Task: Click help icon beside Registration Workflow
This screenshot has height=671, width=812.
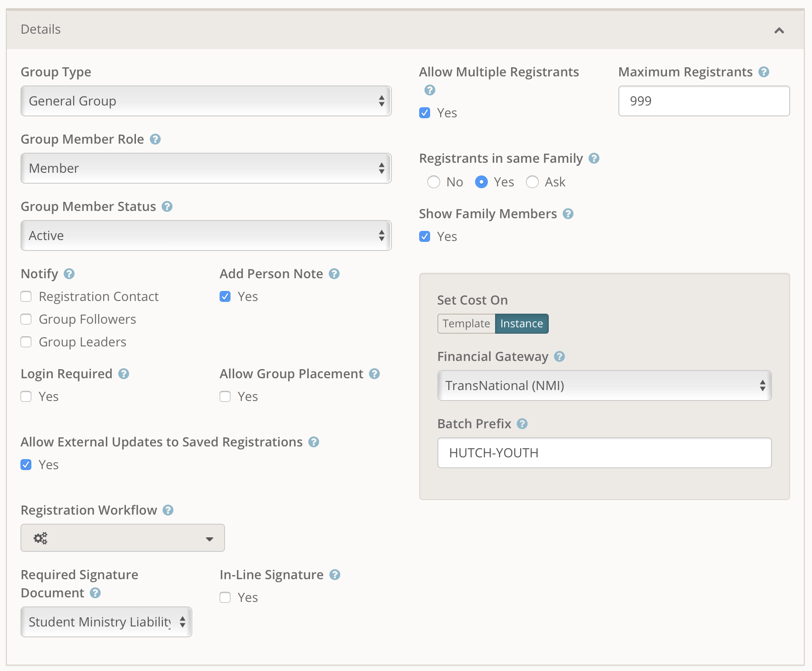Action: click(168, 510)
